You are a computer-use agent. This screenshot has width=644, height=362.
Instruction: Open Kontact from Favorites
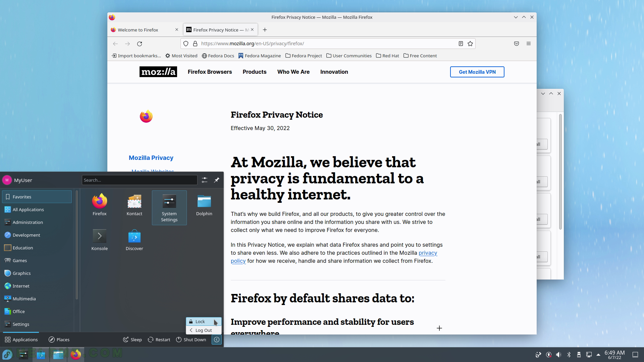coord(135,205)
